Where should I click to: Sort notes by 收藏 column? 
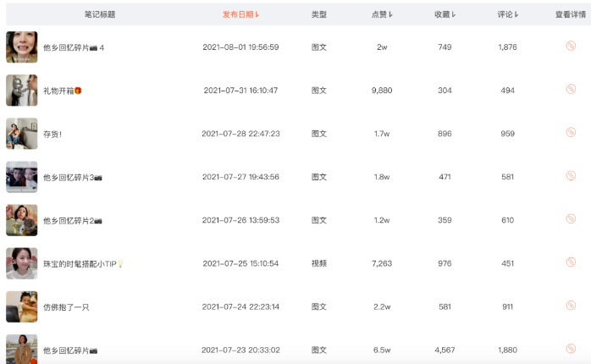coord(445,14)
